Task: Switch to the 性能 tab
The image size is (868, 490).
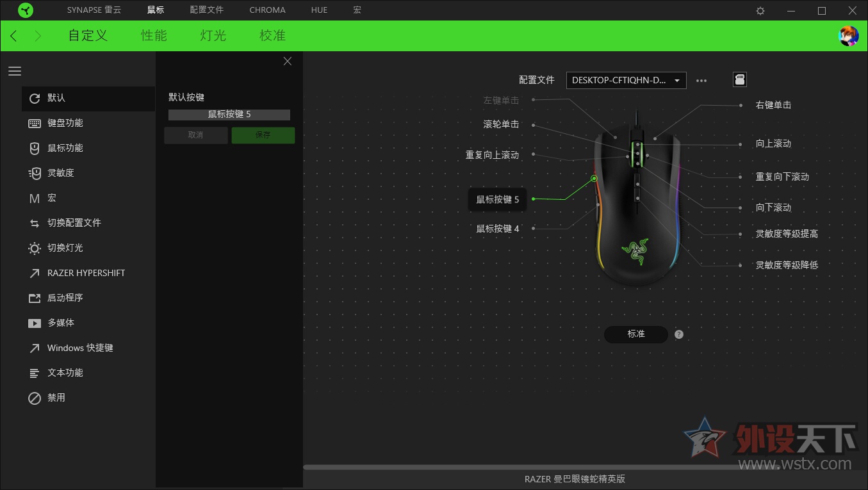Action: click(154, 36)
